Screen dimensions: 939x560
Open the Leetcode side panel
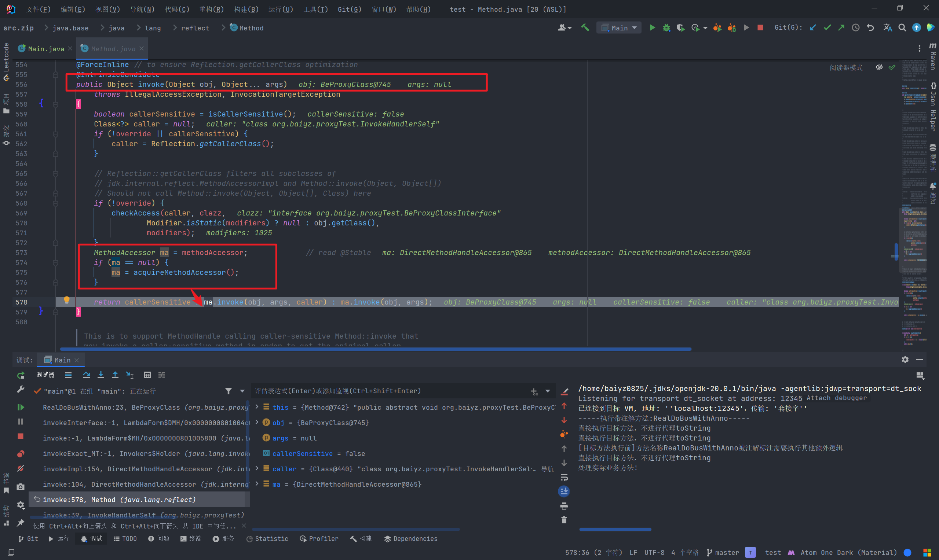click(6, 62)
